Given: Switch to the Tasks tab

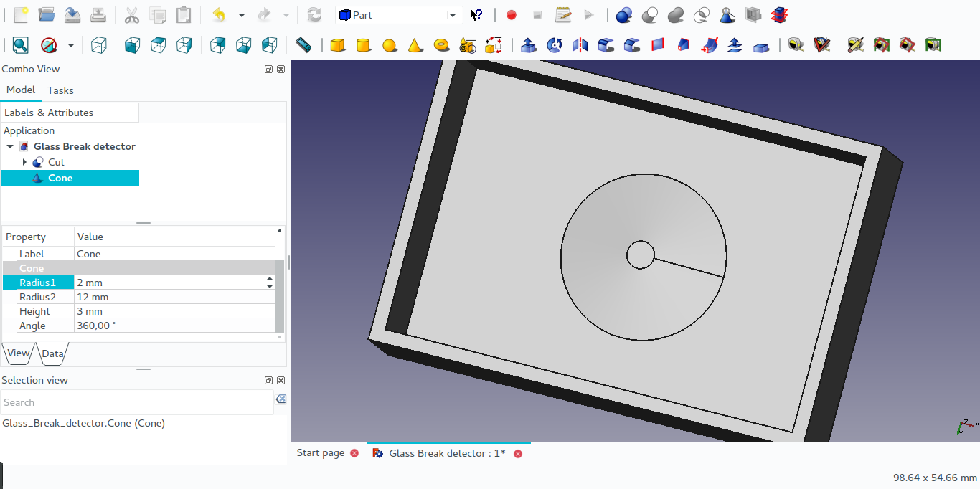Looking at the screenshot, I should (60, 90).
